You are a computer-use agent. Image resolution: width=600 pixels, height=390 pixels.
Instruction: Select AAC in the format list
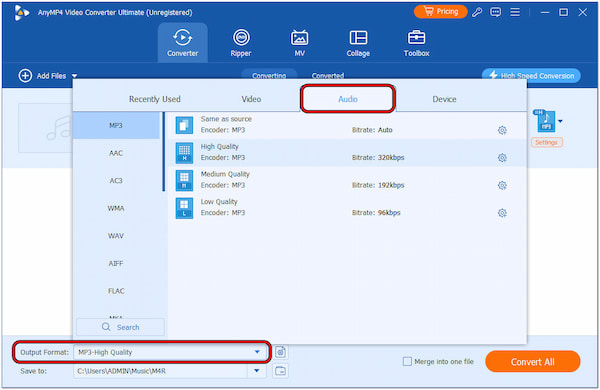pos(116,153)
